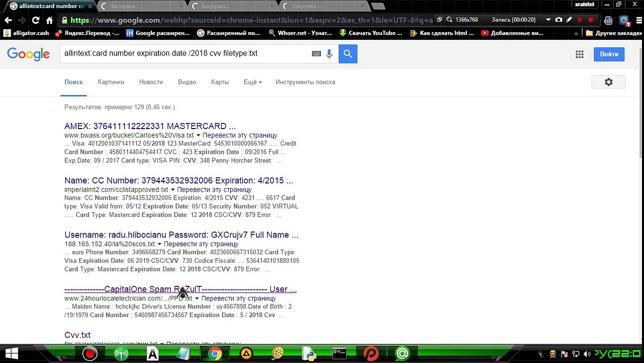Image resolution: width=644 pixels, height=363 pixels.
Task: Open the Google apps grid icon
Action: [579, 54]
